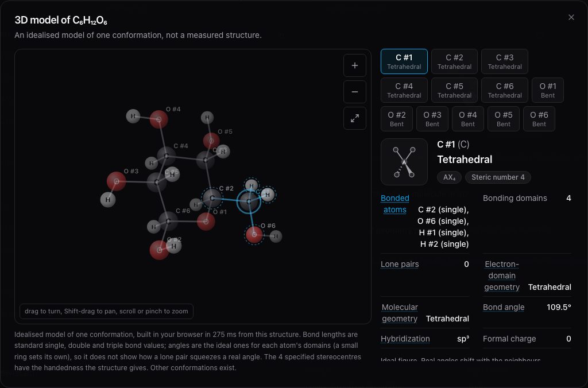This screenshot has height=388, width=588.
Task: Click the O #4 red oxygen atom
Action: 158,119
